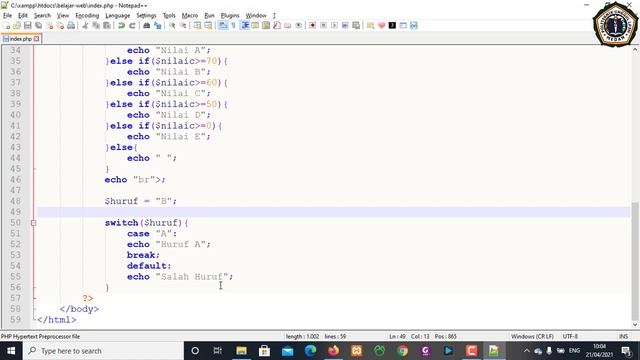Open the User Defined Language dialog icon
The height and width of the screenshot is (360, 640).
coord(255,25)
